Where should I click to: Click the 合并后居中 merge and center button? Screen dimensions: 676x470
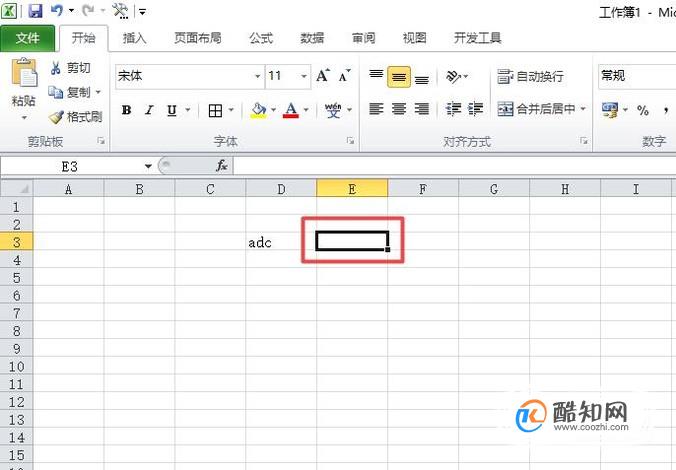pos(536,109)
